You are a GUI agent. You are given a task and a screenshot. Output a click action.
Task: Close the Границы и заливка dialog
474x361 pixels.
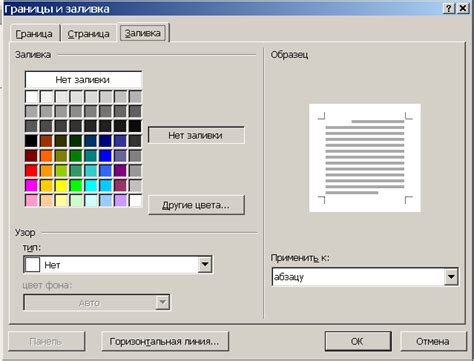[x=463, y=8]
